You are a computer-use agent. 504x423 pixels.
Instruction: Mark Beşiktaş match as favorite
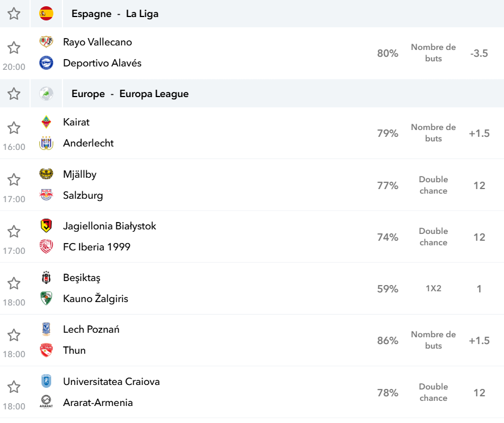pyautogui.click(x=14, y=283)
